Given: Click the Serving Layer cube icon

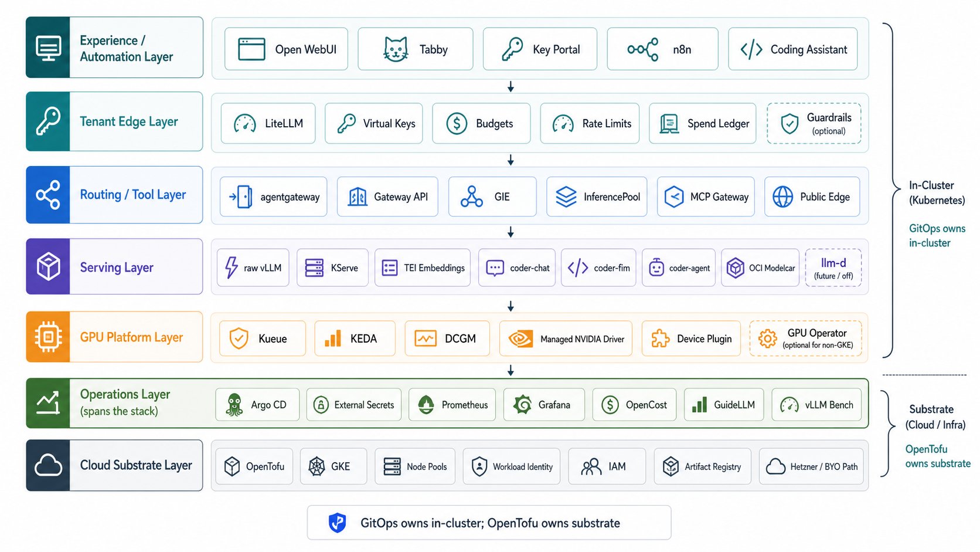Looking at the screenshot, I should point(48,267).
